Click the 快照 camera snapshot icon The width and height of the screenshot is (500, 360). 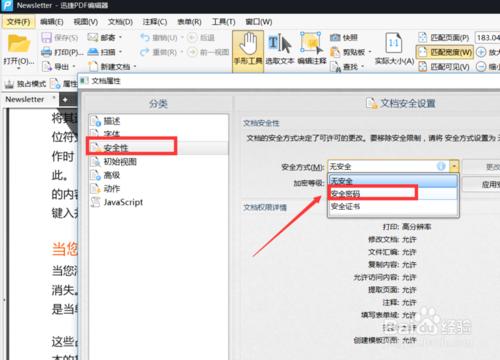[x=335, y=37]
